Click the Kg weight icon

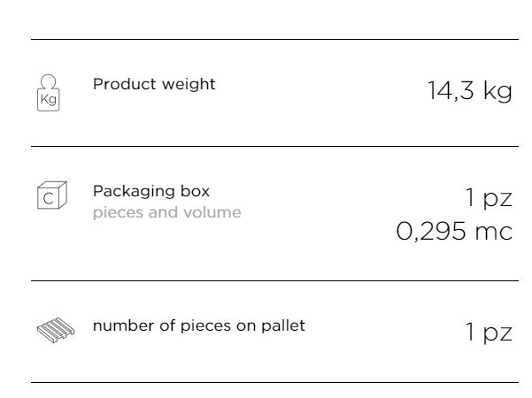click(48, 93)
